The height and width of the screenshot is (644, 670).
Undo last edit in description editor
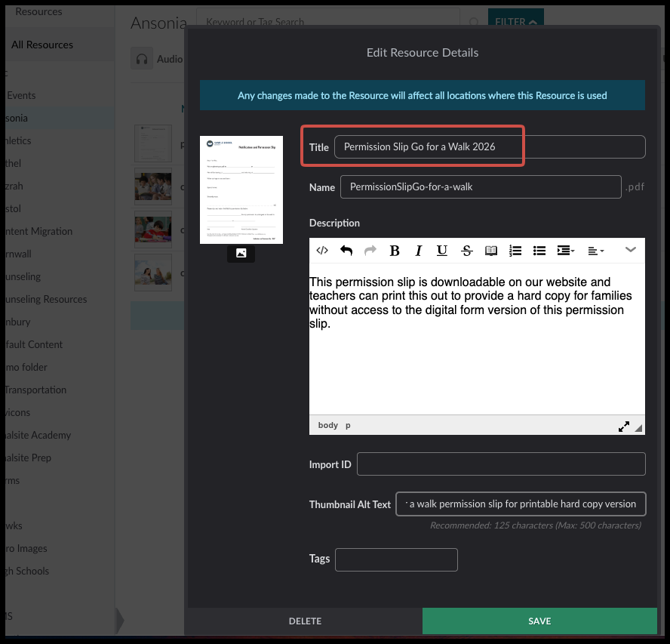346,251
